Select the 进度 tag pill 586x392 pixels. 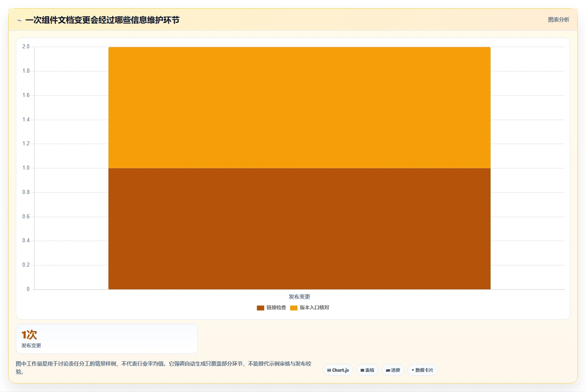pyautogui.click(x=393, y=370)
